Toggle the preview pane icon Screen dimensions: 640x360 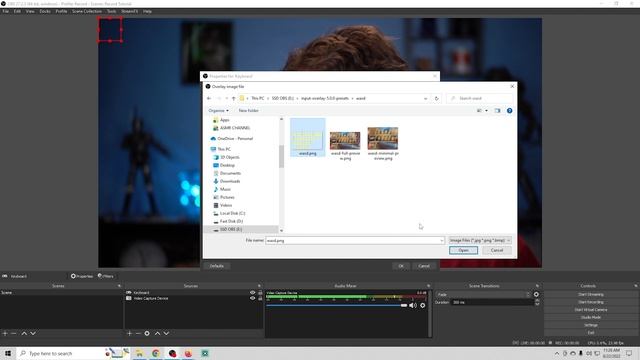tap(497, 111)
